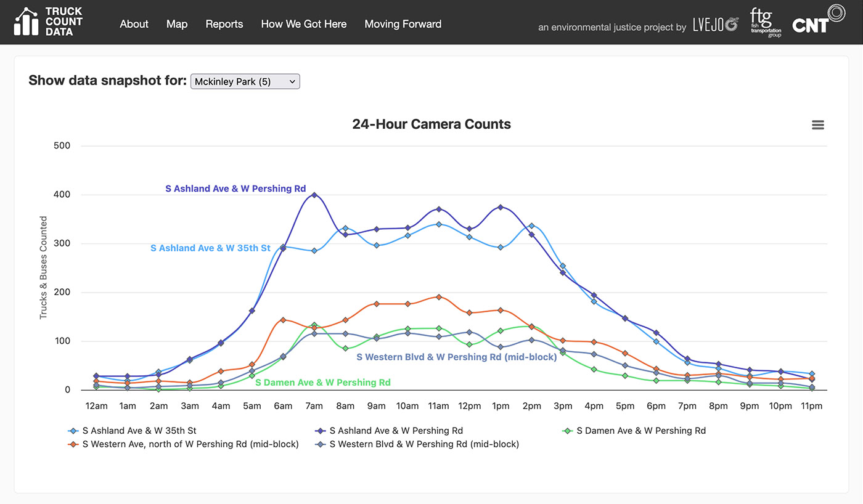Click the CNT logo
Image resolution: width=863 pixels, height=504 pixels.
pyautogui.click(x=817, y=21)
